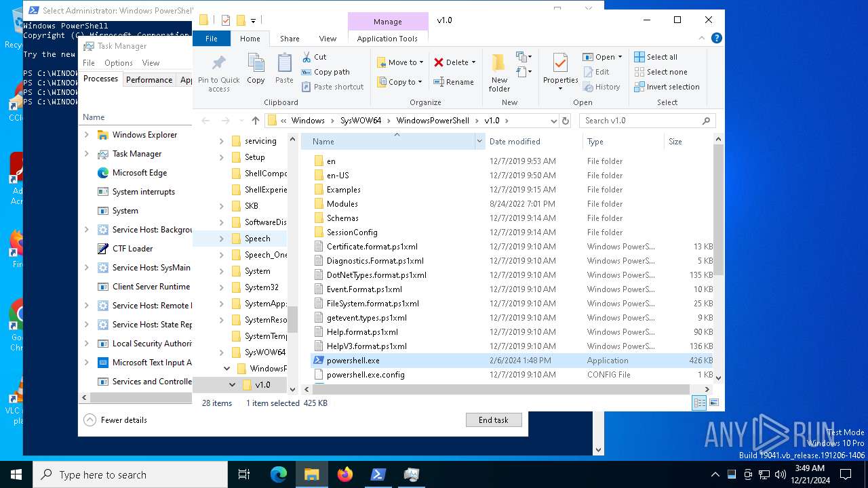
Task: Click Select none in ribbon
Action: coord(660,72)
